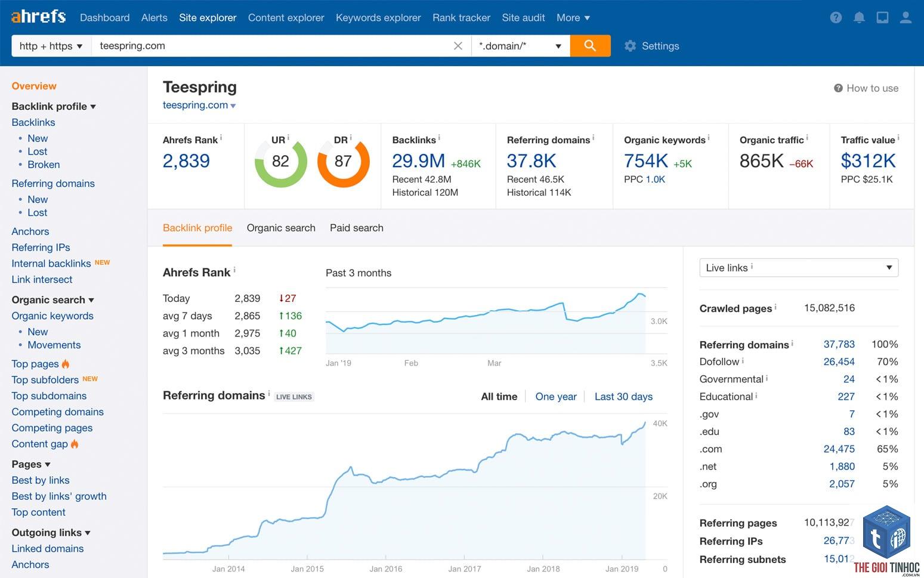The width and height of the screenshot is (924, 578).
Task: Click the orange search magnifier button
Action: 590,46
